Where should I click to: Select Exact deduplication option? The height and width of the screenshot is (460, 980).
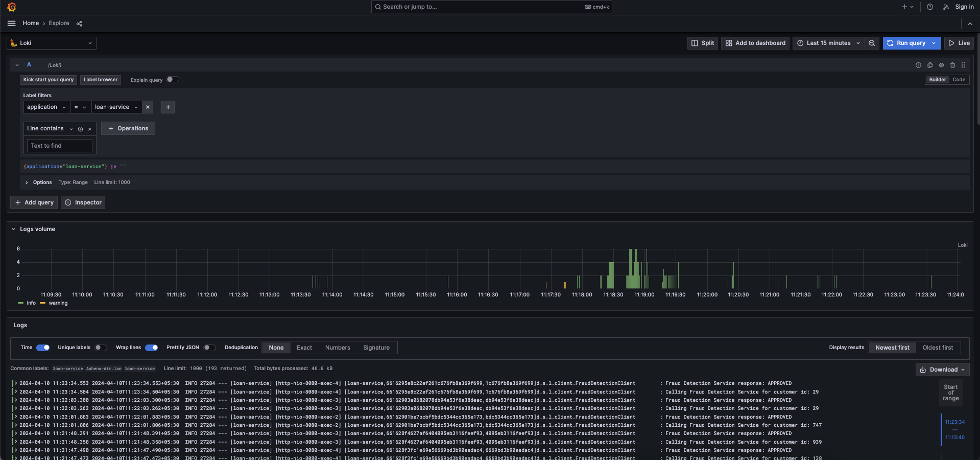pos(304,348)
